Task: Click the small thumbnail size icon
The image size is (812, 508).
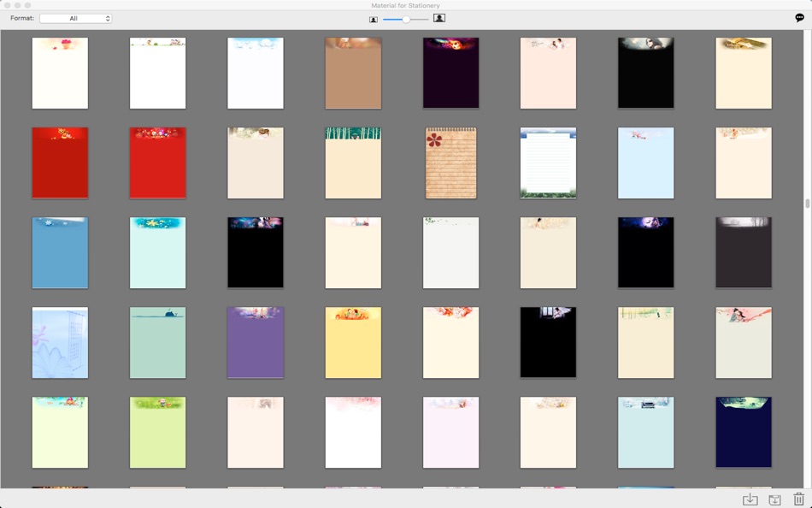Action: click(x=374, y=20)
